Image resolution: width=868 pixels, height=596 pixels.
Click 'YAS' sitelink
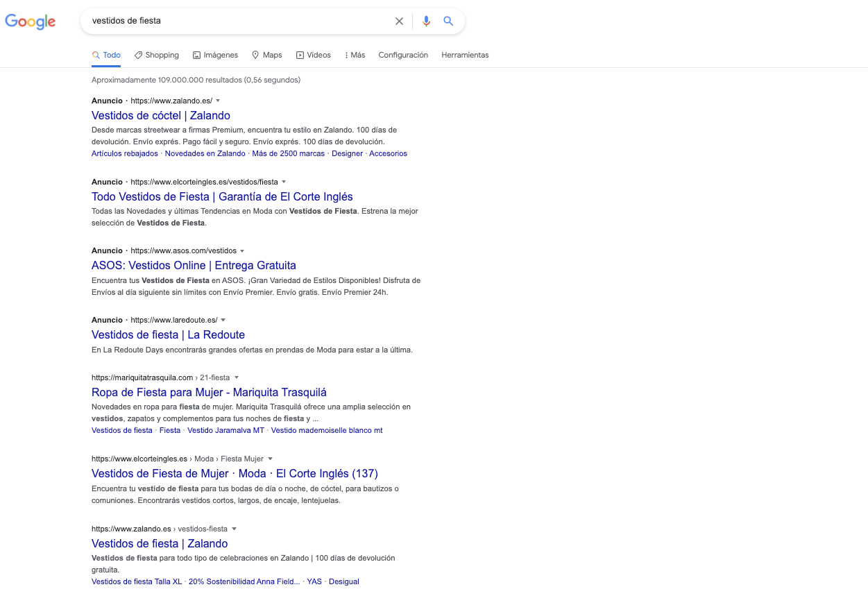click(x=314, y=581)
